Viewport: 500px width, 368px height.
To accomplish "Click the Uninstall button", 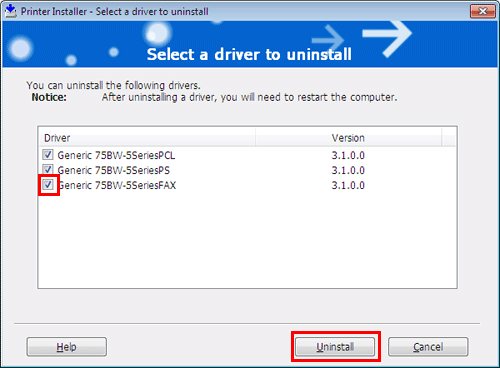I will point(335,347).
